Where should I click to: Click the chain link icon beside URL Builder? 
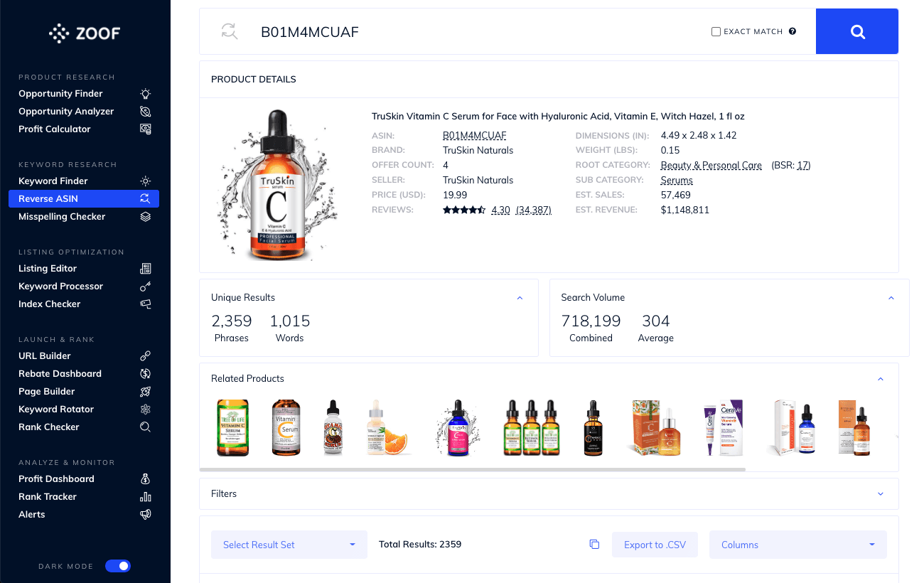146,356
